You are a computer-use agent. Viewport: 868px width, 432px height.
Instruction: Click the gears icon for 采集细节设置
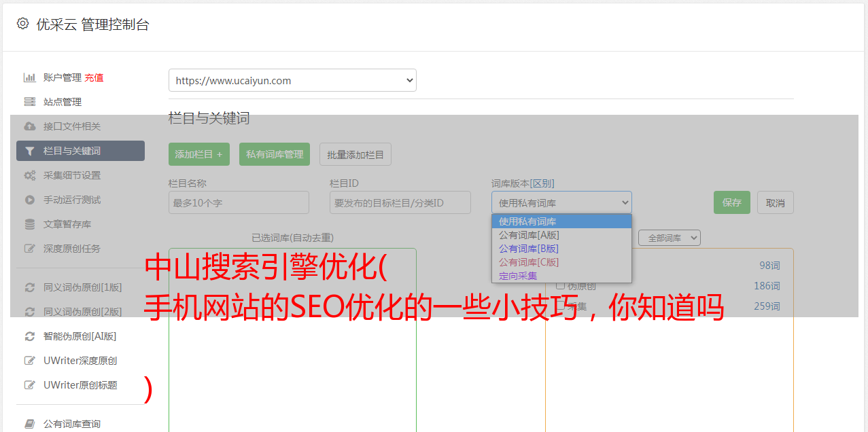point(29,175)
